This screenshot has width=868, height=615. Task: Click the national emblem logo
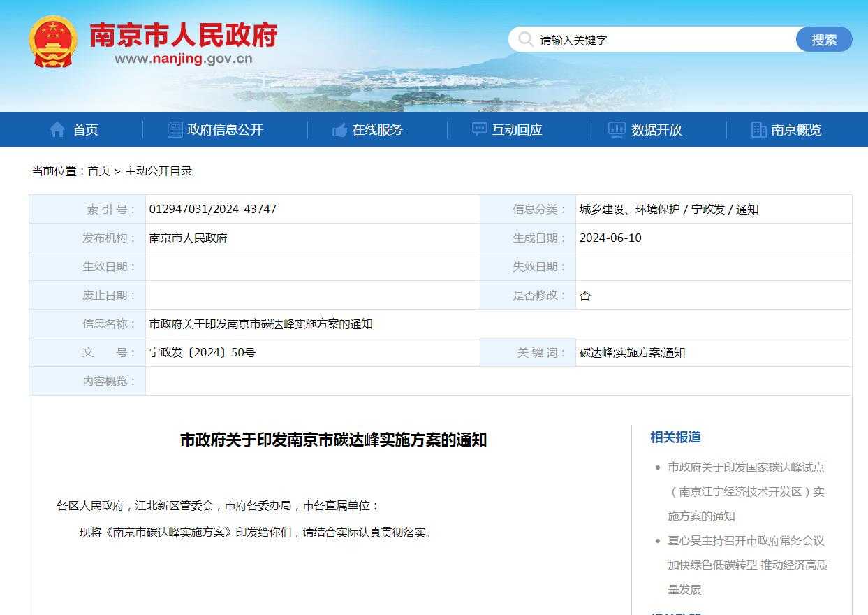pos(53,41)
